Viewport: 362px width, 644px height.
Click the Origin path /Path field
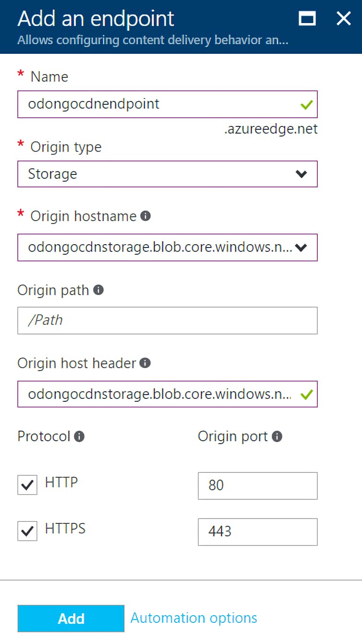tap(167, 321)
